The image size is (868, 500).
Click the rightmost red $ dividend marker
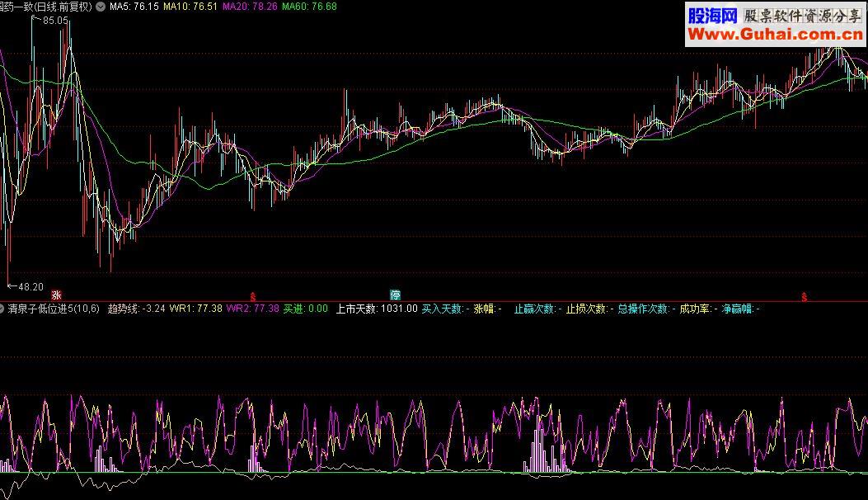(805, 296)
